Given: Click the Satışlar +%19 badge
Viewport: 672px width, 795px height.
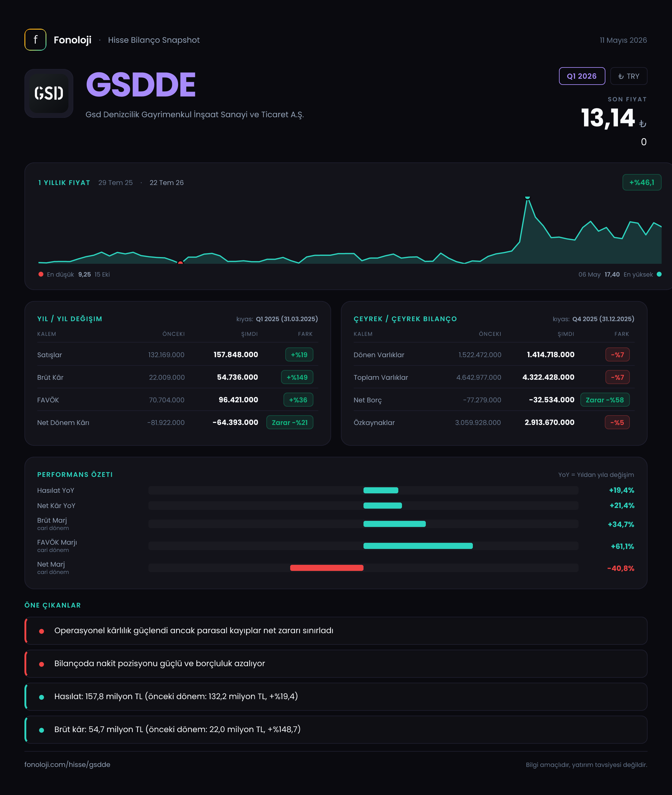Looking at the screenshot, I should click(x=299, y=354).
